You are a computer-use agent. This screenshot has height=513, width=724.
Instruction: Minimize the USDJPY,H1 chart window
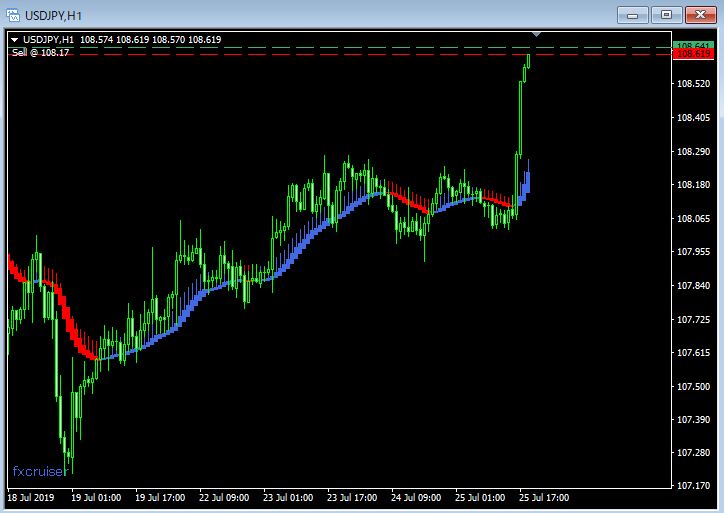(x=633, y=15)
